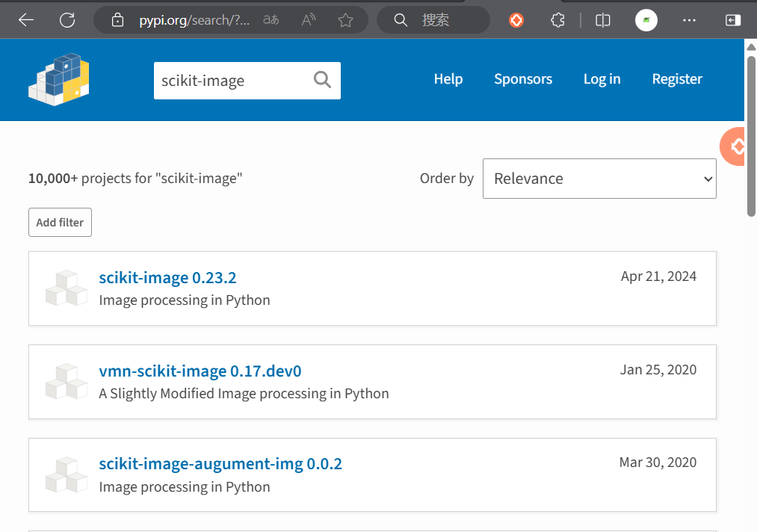Click the profile avatar icon
Viewport: 757px width, 532px height.
pyautogui.click(x=646, y=20)
